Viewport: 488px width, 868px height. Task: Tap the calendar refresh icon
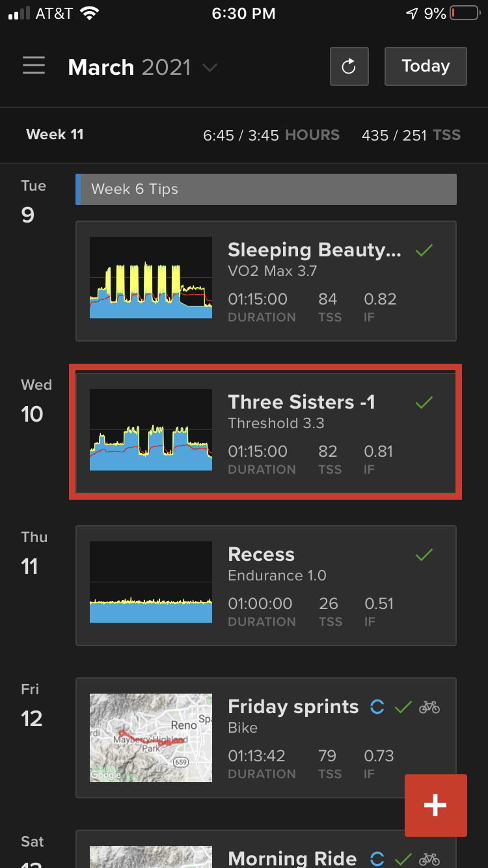point(349,66)
